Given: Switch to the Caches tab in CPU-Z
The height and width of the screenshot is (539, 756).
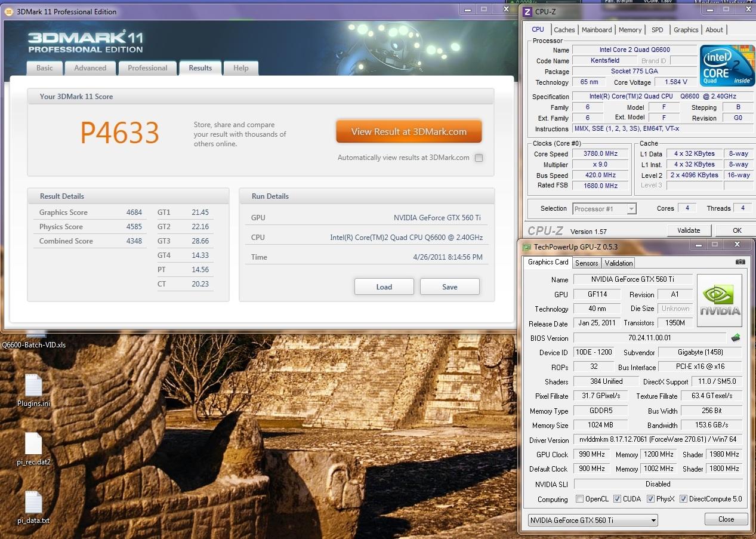Looking at the screenshot, I should 564,30.
